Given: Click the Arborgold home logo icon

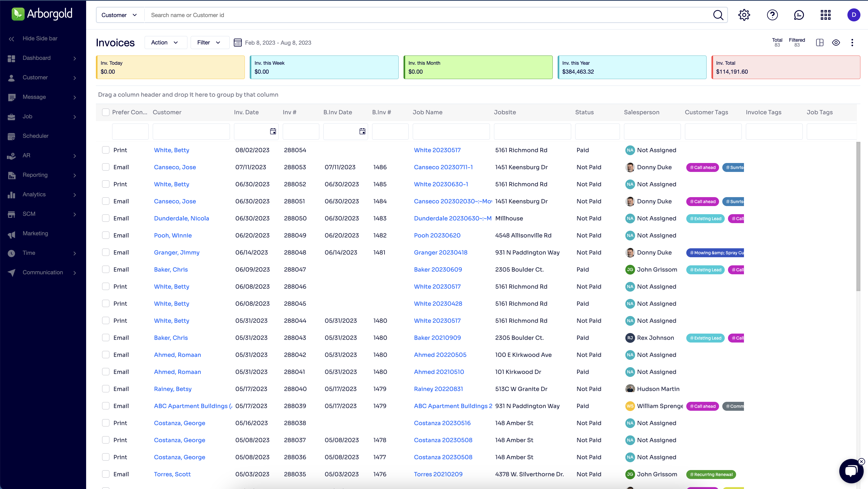Looking at the screenshot, I should pyautogui.click(x=18, y=15).
